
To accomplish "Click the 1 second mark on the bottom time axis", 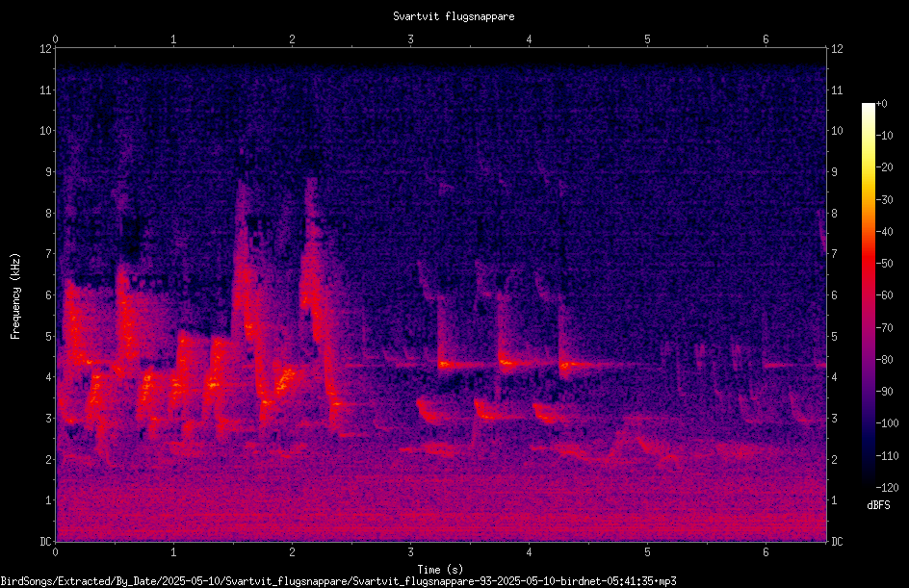I will pos(173,552).
